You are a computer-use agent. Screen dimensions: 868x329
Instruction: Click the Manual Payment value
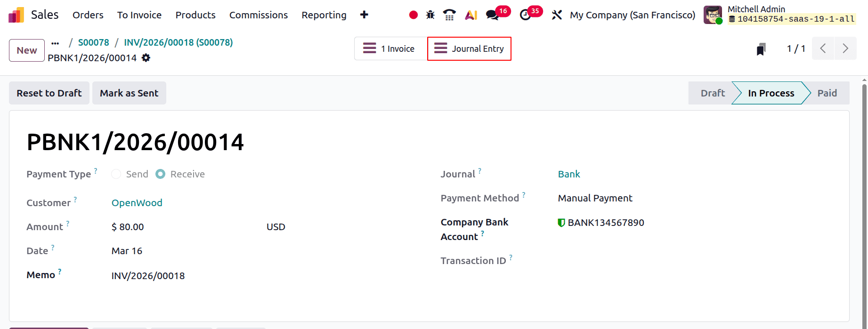point(595,198)
